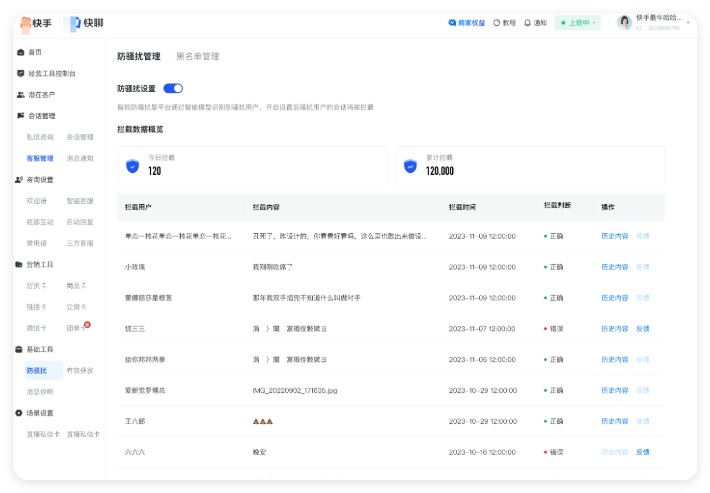Click 反馈 in the 2023-11-07 row
The height and width of the screenshot is (493, 710).
pos(643,329)
